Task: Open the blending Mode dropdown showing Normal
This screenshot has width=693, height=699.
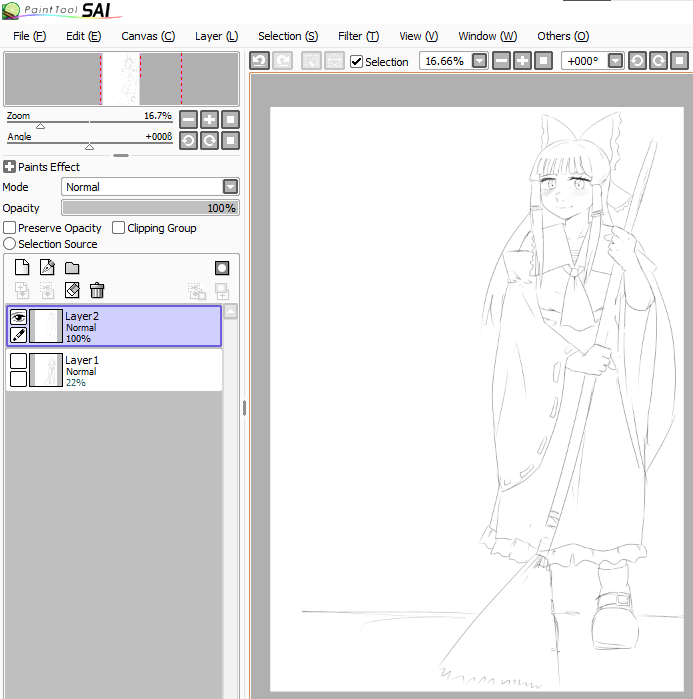Action: click(230, 187)
